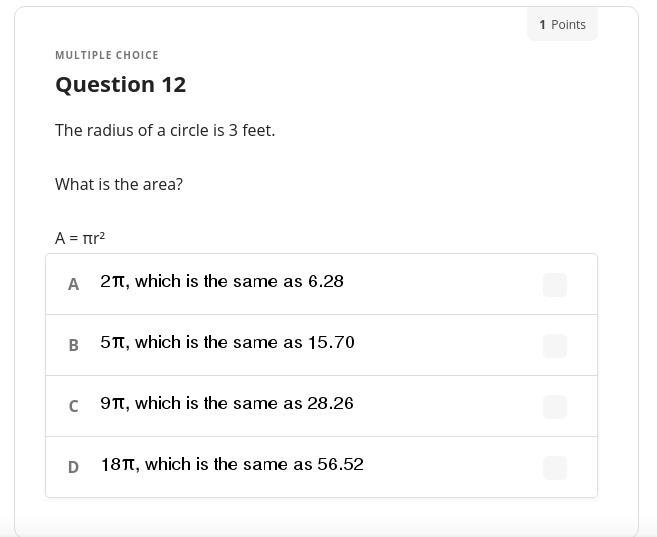Check the box for answer B
This screenshot has width=657, height=537.
(x=554, y=346)
